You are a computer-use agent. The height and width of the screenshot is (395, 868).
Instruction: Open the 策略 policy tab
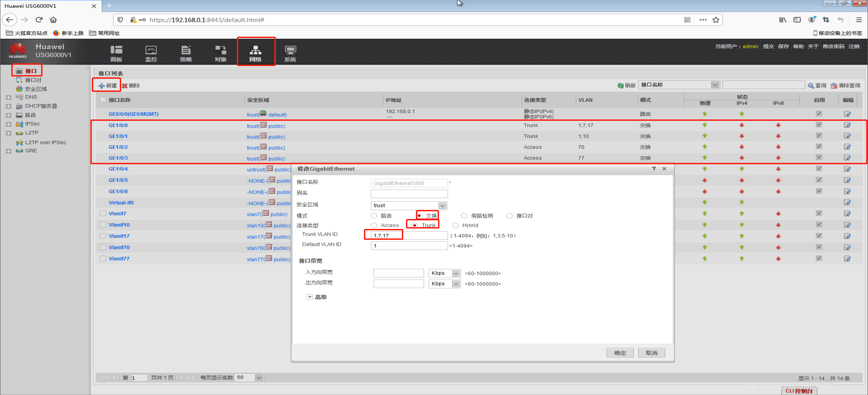point(186,53)
